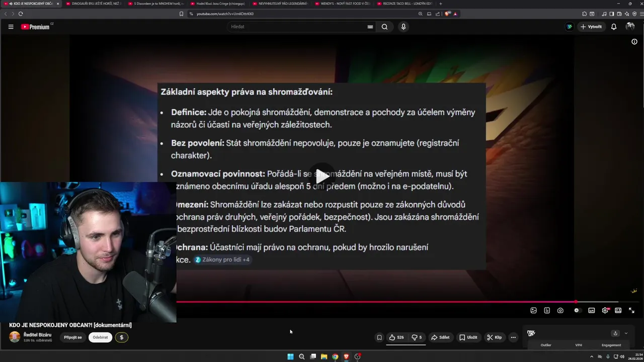Click the video title KDO JE NESPOKOJENÝ OBČAN

[70, 325]
